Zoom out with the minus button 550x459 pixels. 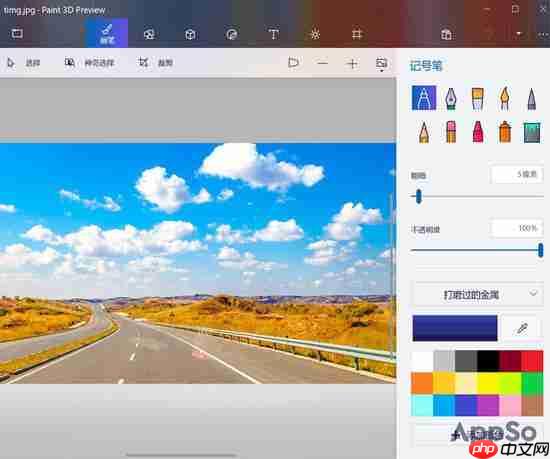point(322,63)
